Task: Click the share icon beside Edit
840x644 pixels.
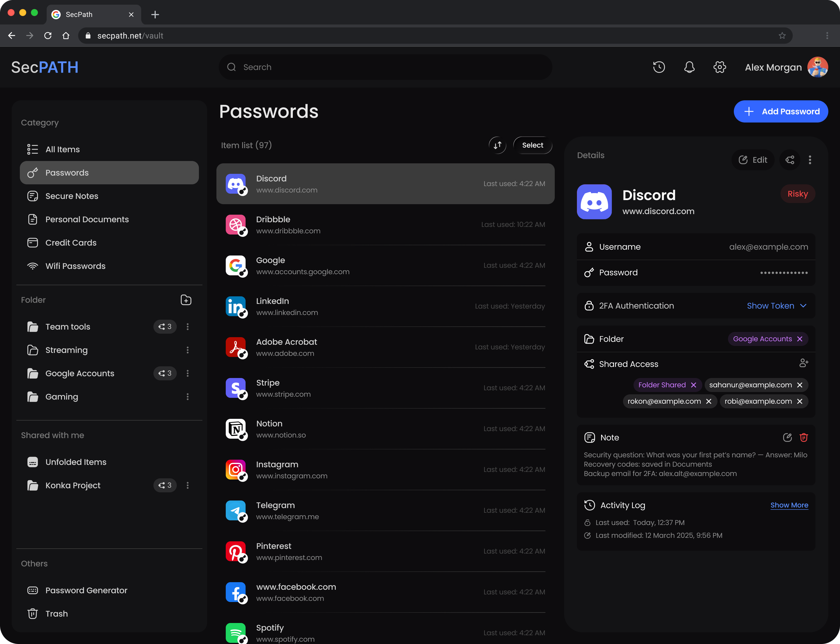Action: click(x=790, y=160)
